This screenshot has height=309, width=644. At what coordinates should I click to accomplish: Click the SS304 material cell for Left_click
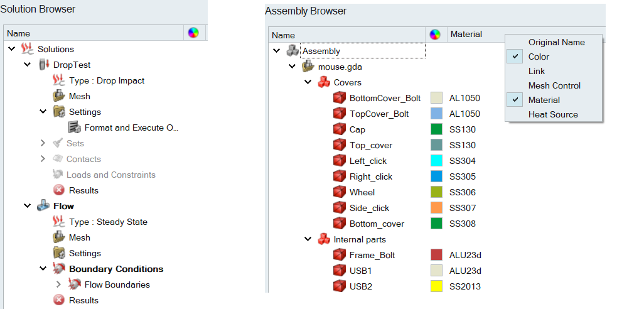[463, 161]
